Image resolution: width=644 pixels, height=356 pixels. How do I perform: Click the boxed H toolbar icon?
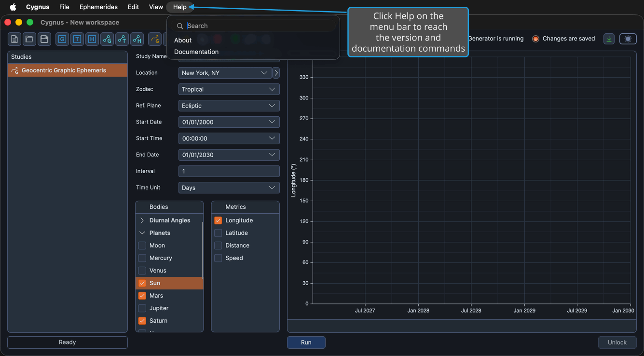click(x=92, y=39)
